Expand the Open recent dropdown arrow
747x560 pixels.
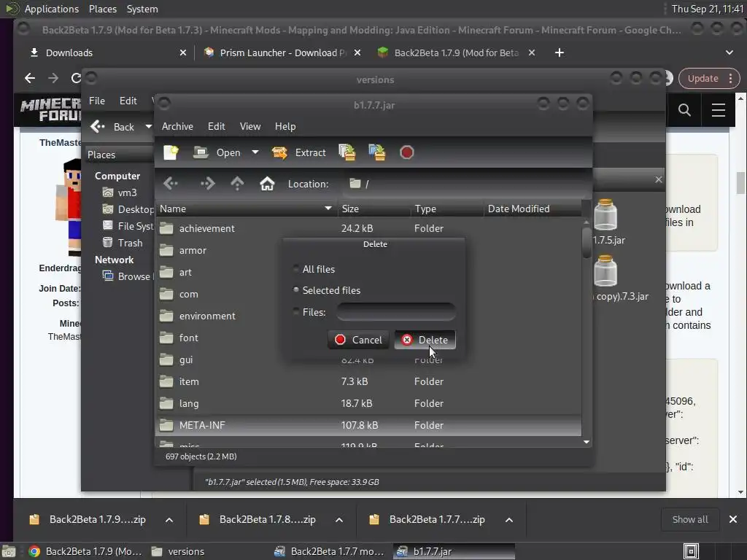pos(255,152)
